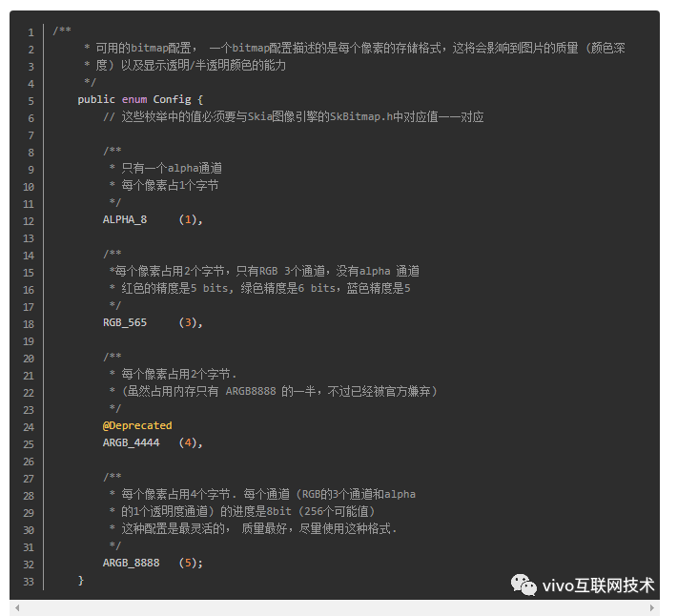Click the 'RGB_565' enum constant

click(125, 322)
